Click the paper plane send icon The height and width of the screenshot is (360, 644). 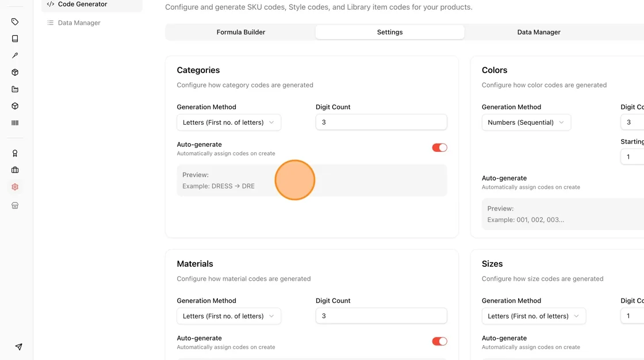18,347
